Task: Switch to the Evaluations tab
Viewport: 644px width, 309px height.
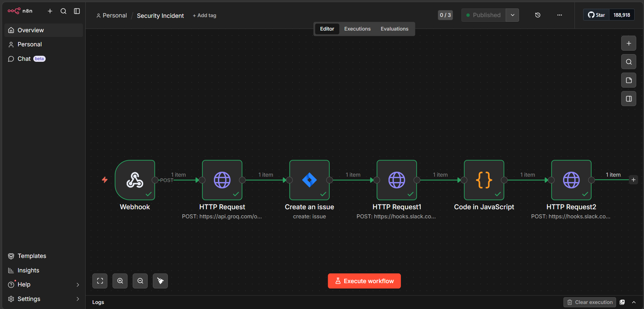Action: [395, 29]
